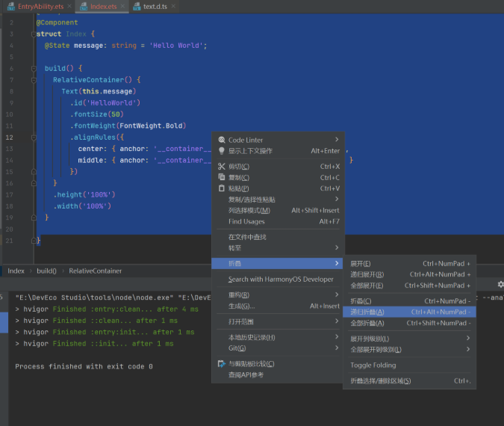Collapse alignRules fold marker line 12
The image size is (504, 426).
[34, 138]
